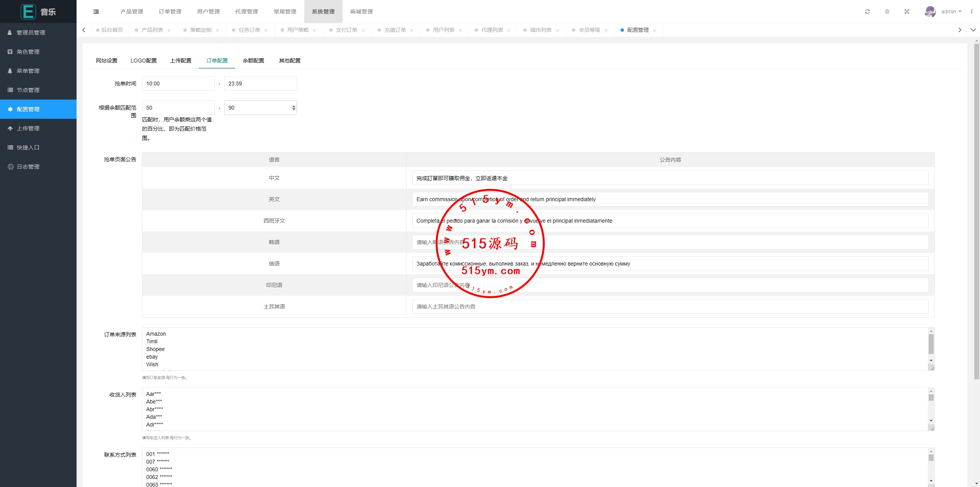
Task: Click the 韩语 announcement input field
Action: pyautogui.click(x=670, y=242)
